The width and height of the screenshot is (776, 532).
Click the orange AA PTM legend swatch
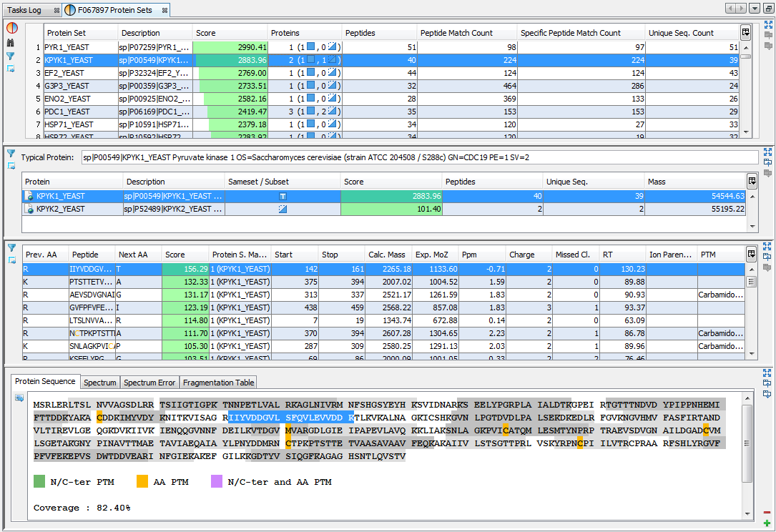click(x=143, y=482)
